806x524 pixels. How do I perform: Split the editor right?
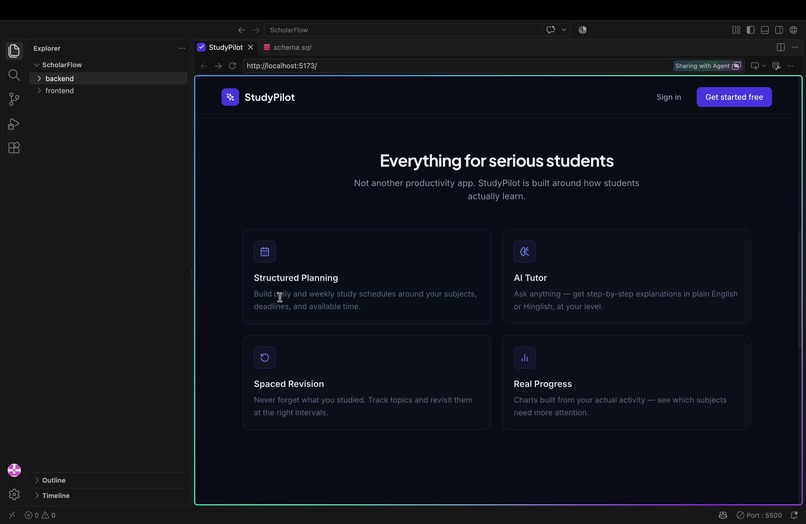pyautogui.click(x=781, y=47)
